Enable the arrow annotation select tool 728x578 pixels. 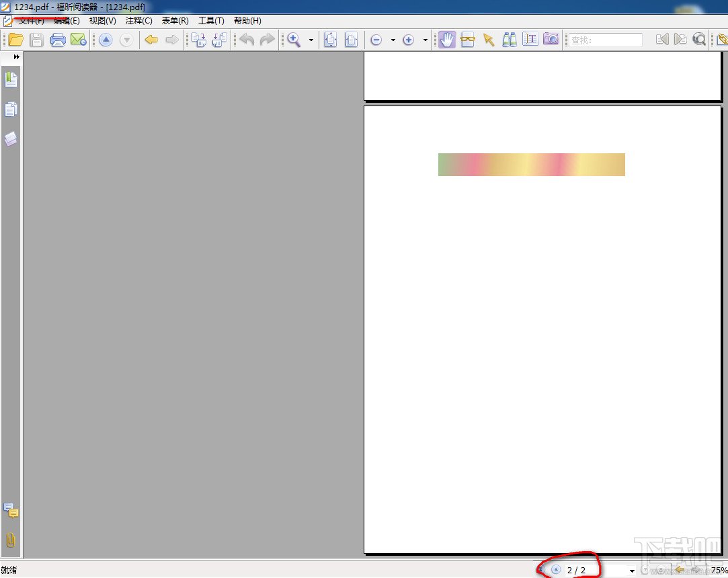(x=489, y=40)
